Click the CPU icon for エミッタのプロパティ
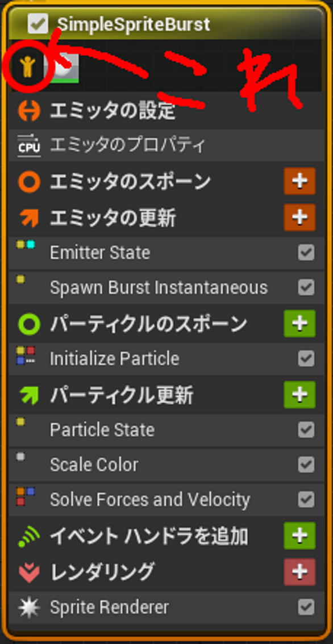This screenshot has height=644, width=333. [x=29, y=145]
